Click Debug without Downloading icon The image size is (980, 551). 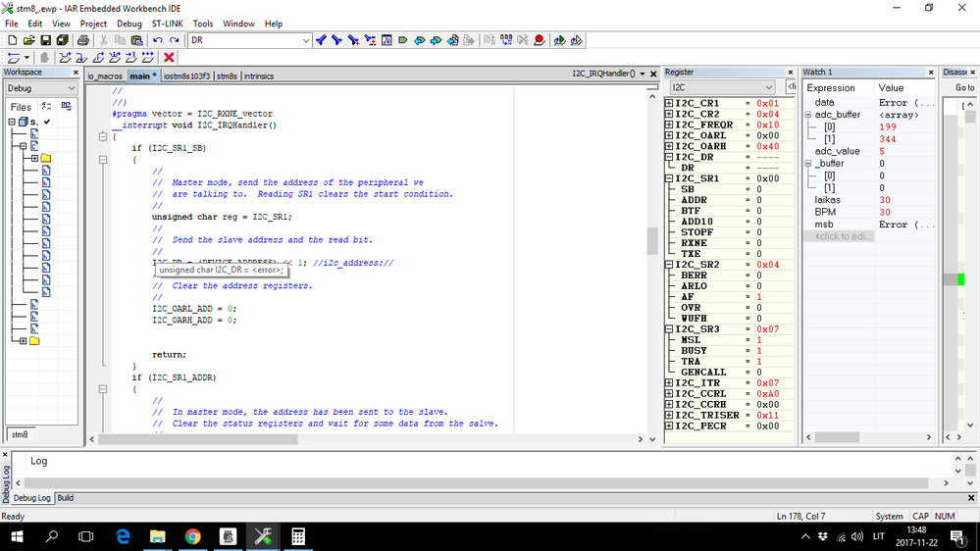click(x=576, y=40)
